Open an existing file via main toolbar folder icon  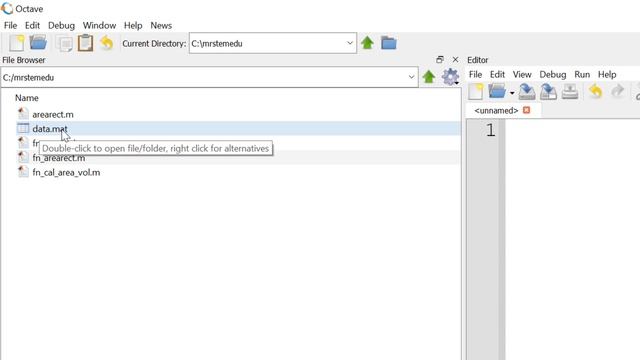[38, 43]
